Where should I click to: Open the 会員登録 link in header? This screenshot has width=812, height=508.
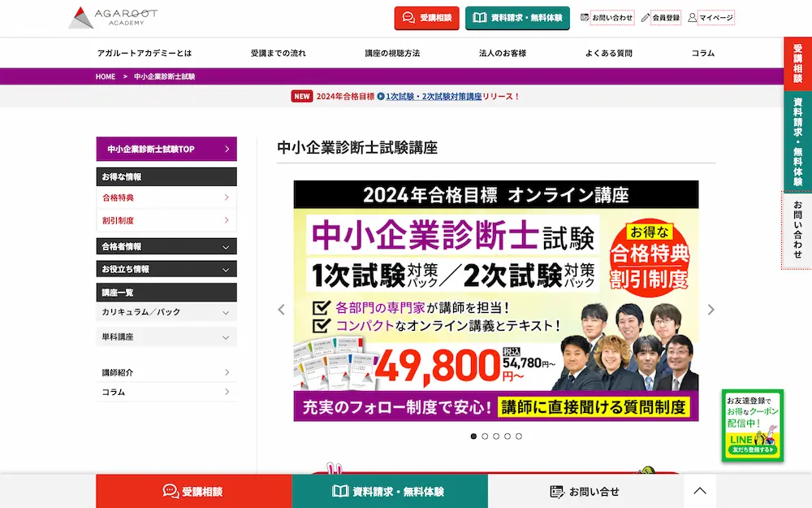coord(661,18)
